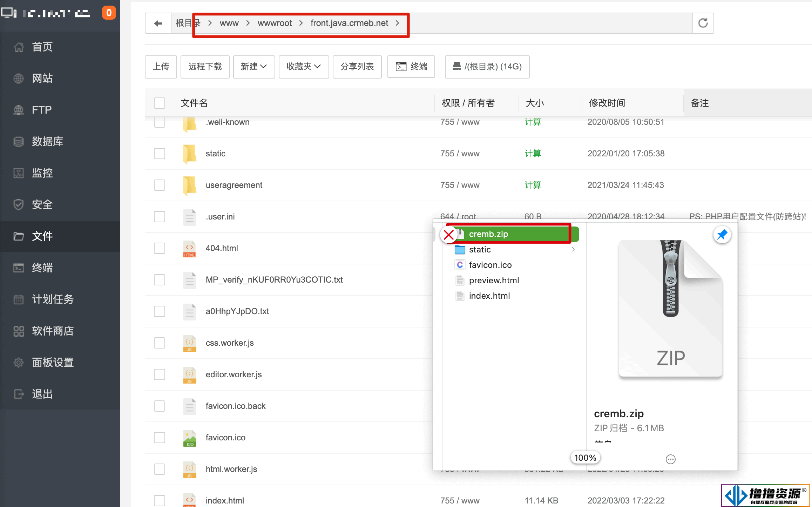
Task: Go to 首页 in sidebar
Action: 60,47
